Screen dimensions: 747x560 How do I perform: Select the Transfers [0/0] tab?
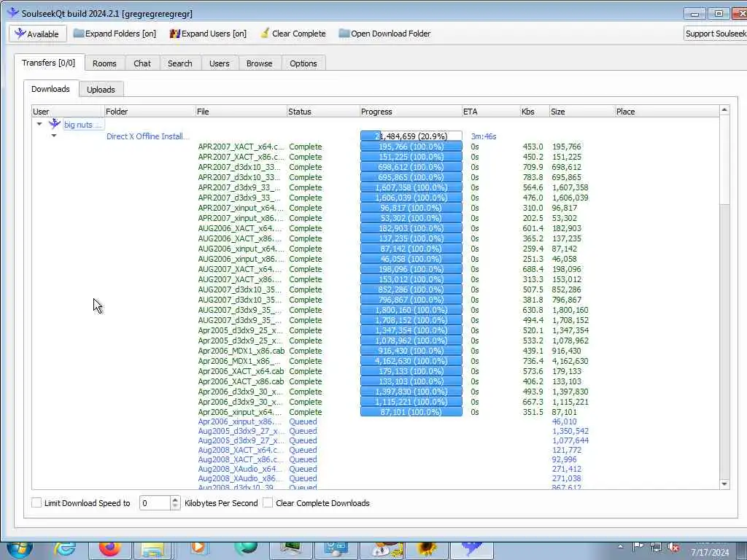[49, 63]
